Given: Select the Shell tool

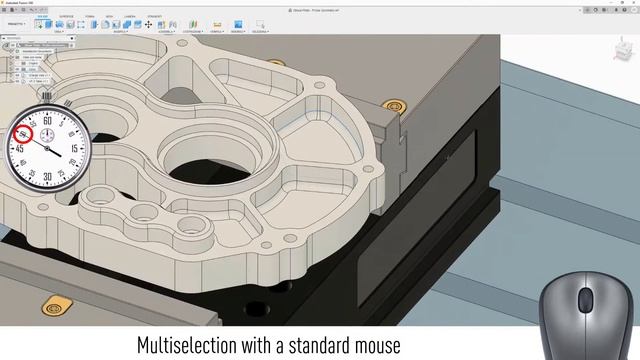Looking at the screenshot, I should (116, 24).
